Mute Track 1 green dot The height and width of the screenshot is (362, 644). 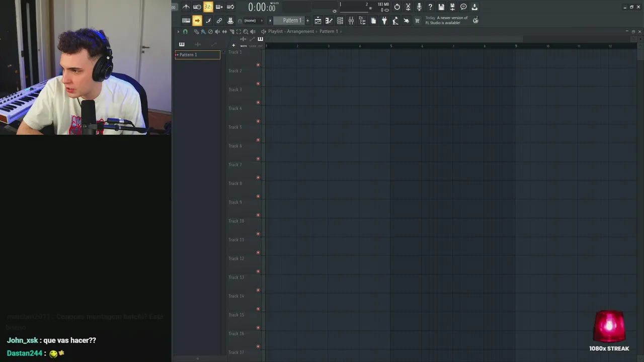(x=258, y=65)
